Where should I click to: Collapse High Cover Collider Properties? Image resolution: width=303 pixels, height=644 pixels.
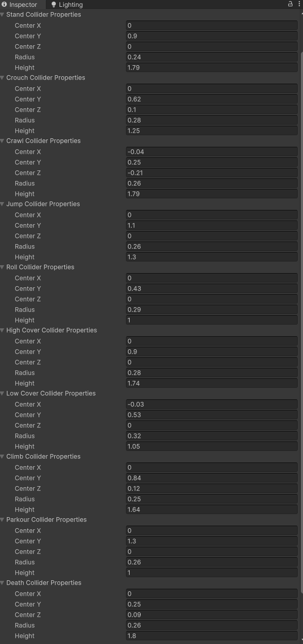pyautogui.click(x=3, y=330)
